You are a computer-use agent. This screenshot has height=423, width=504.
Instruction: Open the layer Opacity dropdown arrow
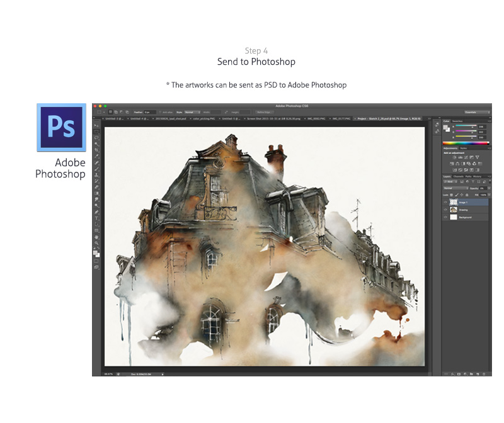tap(490, 188)
